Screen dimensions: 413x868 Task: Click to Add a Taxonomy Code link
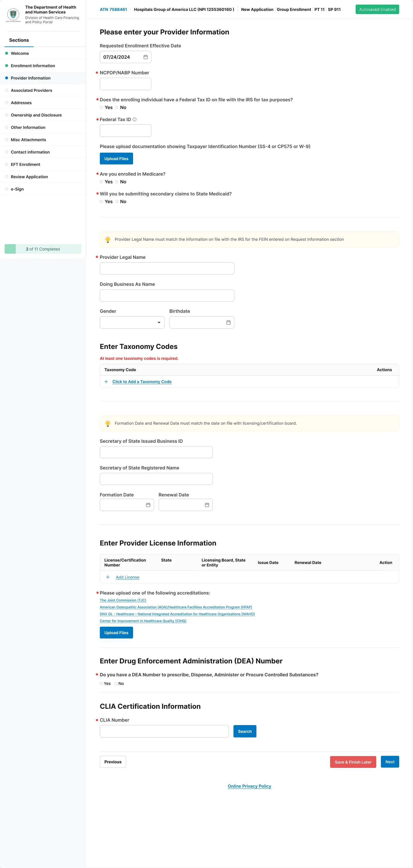click(142, 381)
